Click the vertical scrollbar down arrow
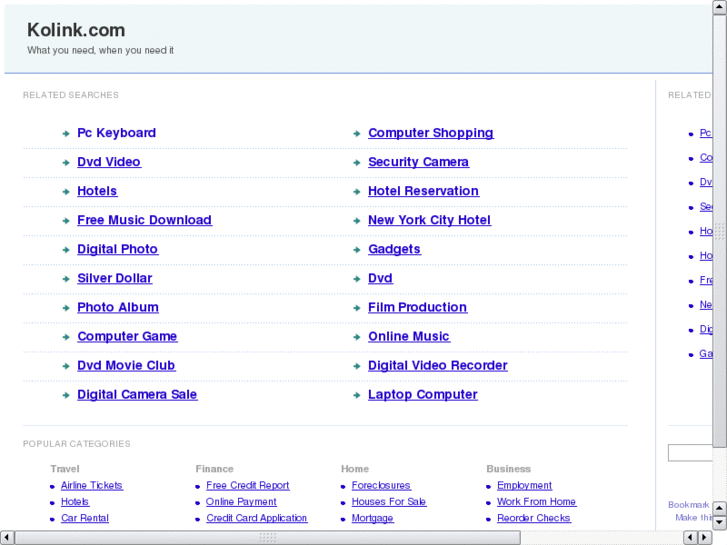The height and width of the screenshot is (545, 727). coord(720,523)
